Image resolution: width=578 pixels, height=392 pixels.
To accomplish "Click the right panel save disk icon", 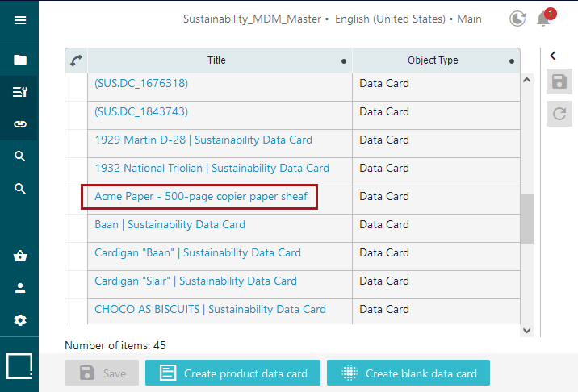I will 559,81.
